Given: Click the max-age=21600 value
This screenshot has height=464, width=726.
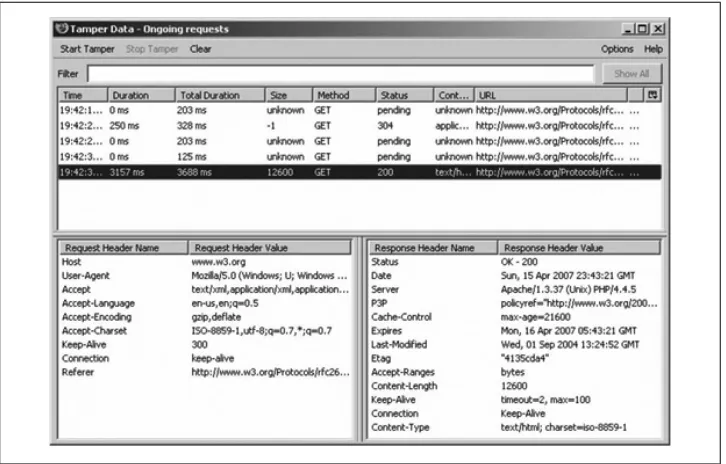Looking at the screenshot, I should pyautogui.click(x=536, y=317).
